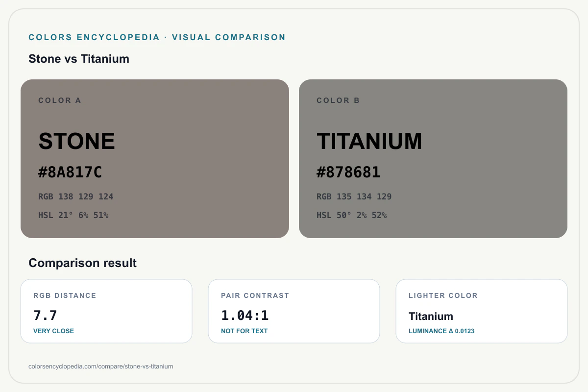Click the Comparison result heading

[x=83, y=263]
